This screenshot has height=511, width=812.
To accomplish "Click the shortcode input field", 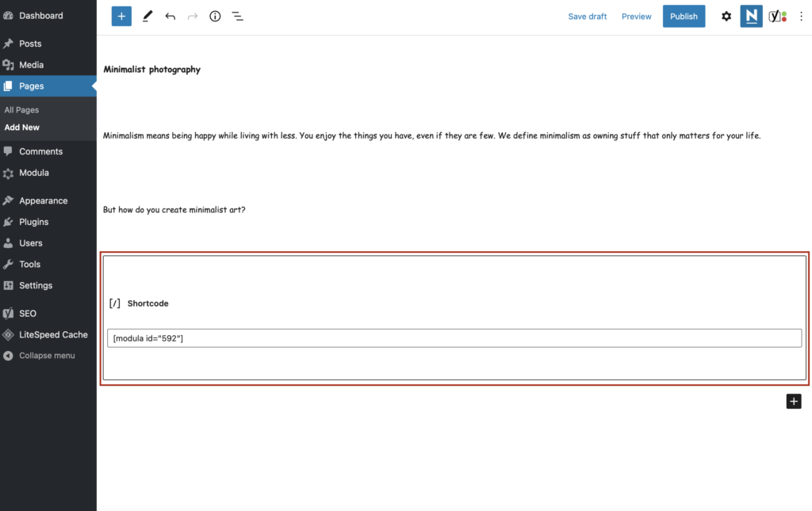I will [x=454, y=338].
